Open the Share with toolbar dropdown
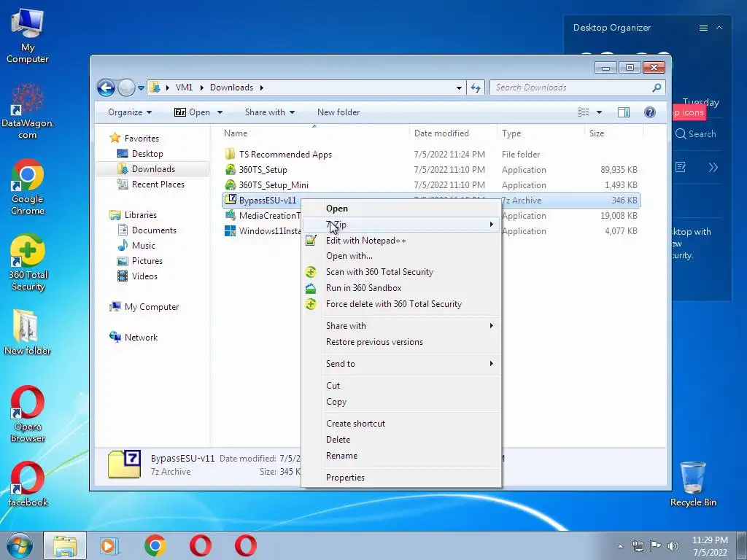Screen dimensions: 747x560 (270, 112)
